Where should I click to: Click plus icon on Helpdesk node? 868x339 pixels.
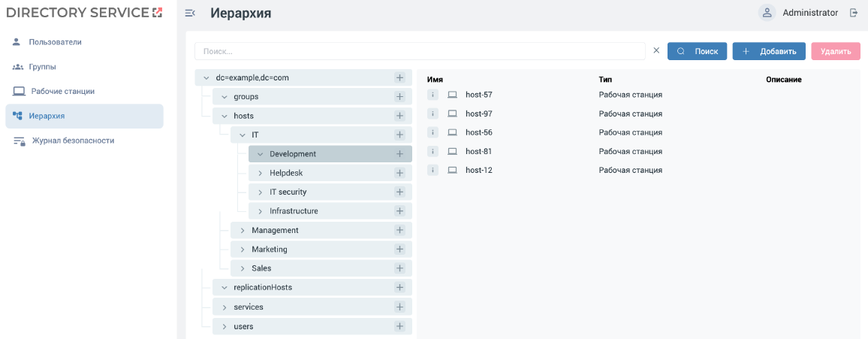click(x=399, y=173)
